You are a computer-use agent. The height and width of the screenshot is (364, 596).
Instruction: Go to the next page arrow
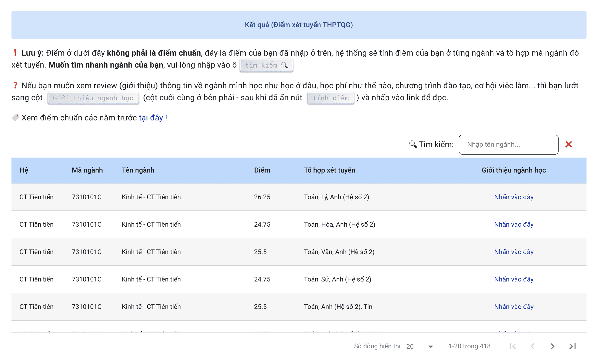pyautogui.click(x=553, y=346)
